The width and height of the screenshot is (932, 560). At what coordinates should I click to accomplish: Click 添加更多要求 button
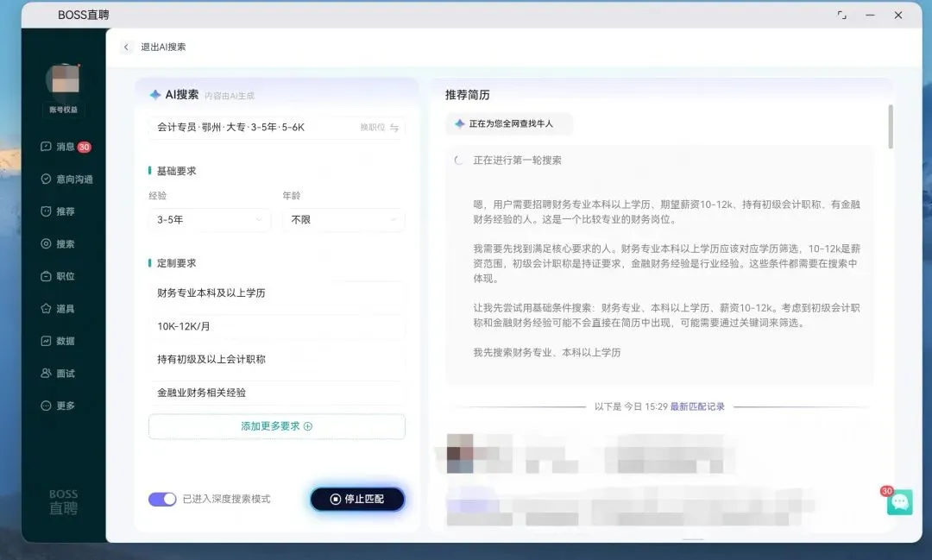click(277, 426)
